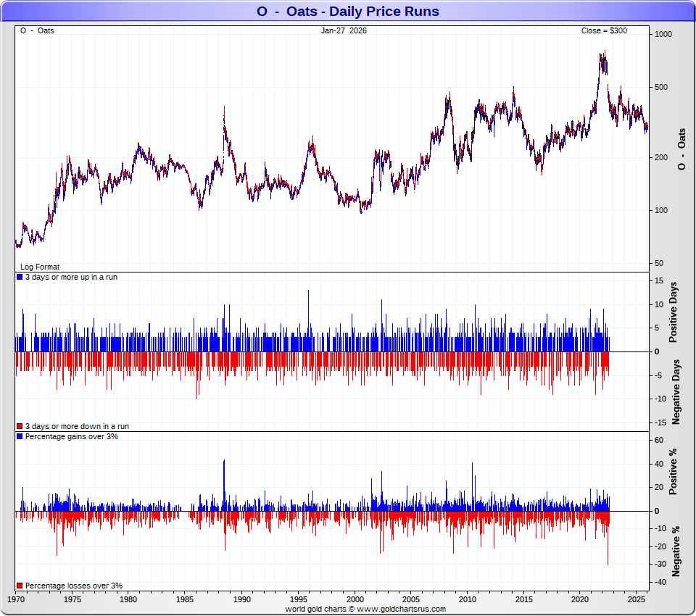
Task: Select the 2000 year marker on the x-axis
Action: point(355,600)
